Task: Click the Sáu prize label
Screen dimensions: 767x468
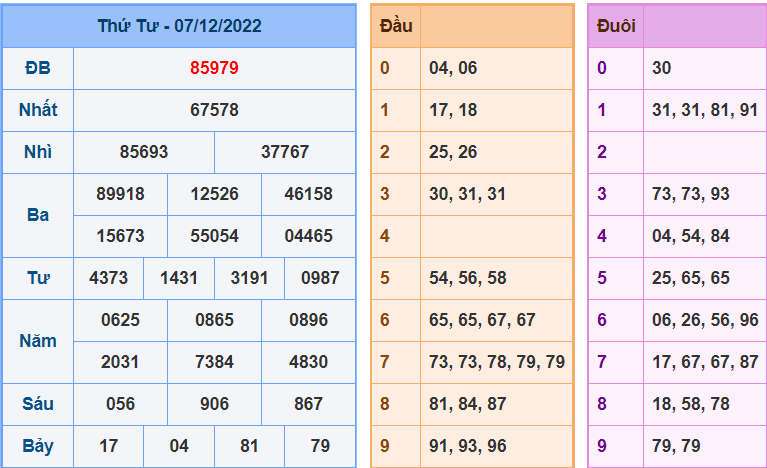Action: 38,404
